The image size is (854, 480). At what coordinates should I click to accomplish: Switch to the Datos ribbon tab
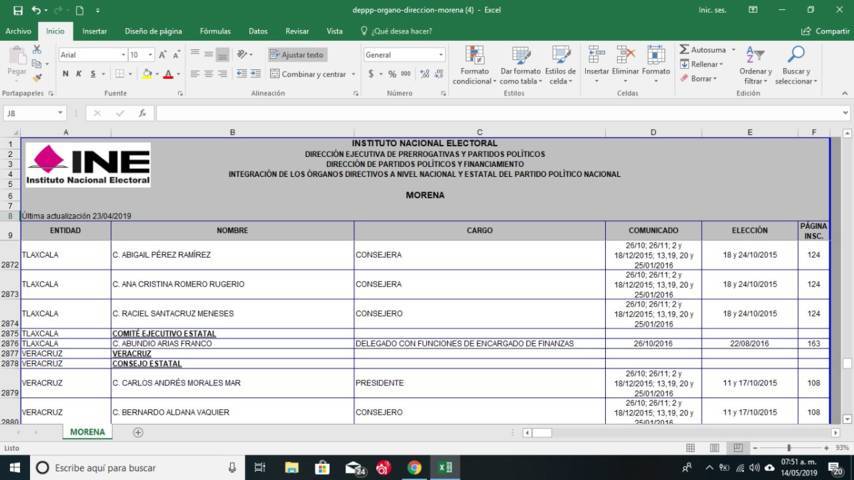pyautogui.click(x=258, y=31)
